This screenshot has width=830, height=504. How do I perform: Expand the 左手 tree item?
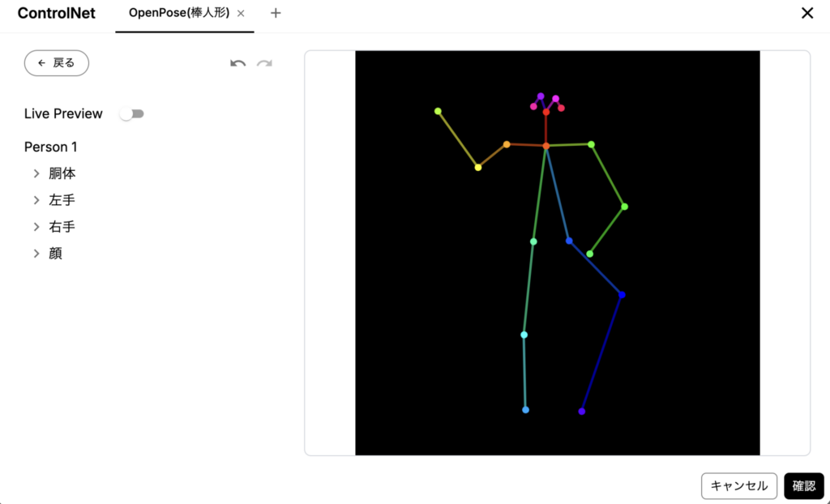click(36, 200)
